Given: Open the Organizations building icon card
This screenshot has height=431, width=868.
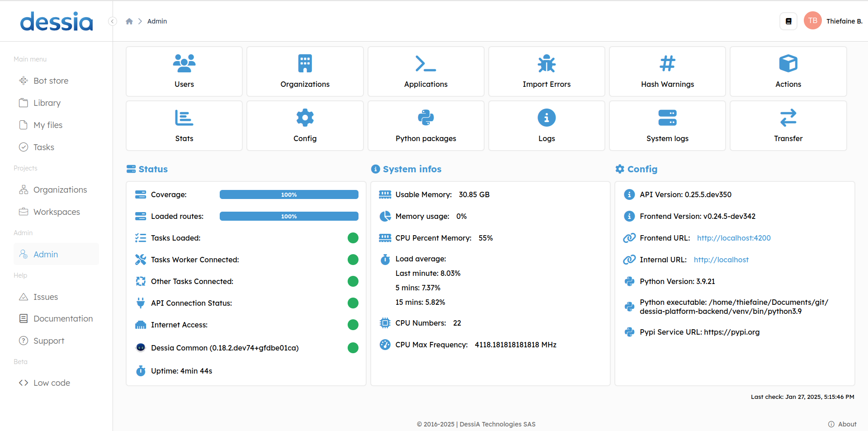Looking at the screenshot, I should coord(305,71).
